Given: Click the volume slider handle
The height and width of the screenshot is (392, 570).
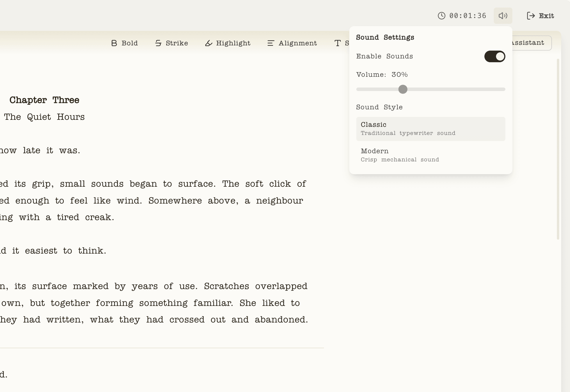Looking at the screenshot, I should 403,89.
